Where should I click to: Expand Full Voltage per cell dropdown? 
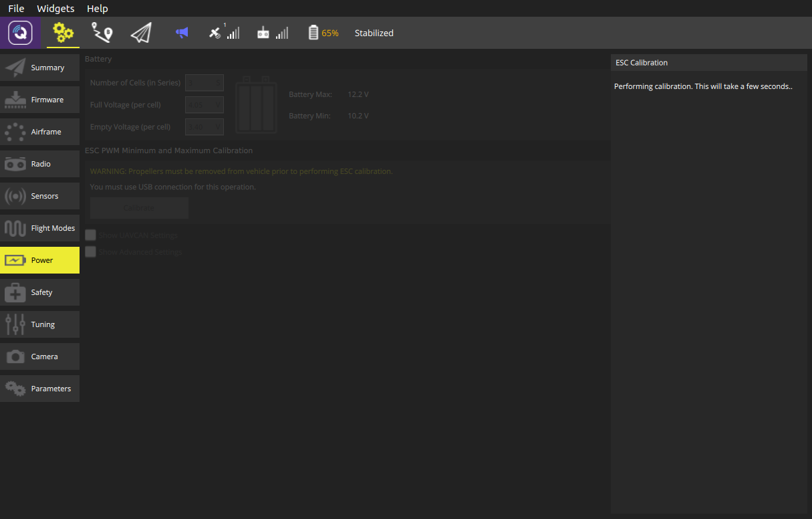point(204,105)
